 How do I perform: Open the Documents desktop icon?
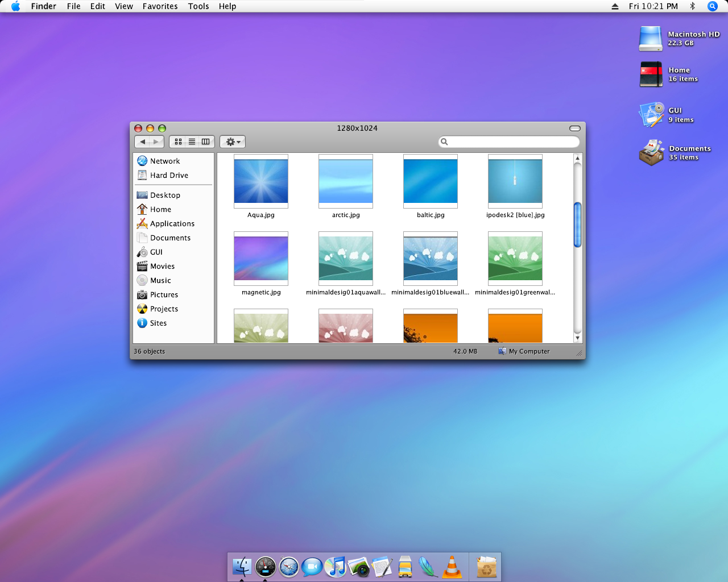[x=651, y=152]
